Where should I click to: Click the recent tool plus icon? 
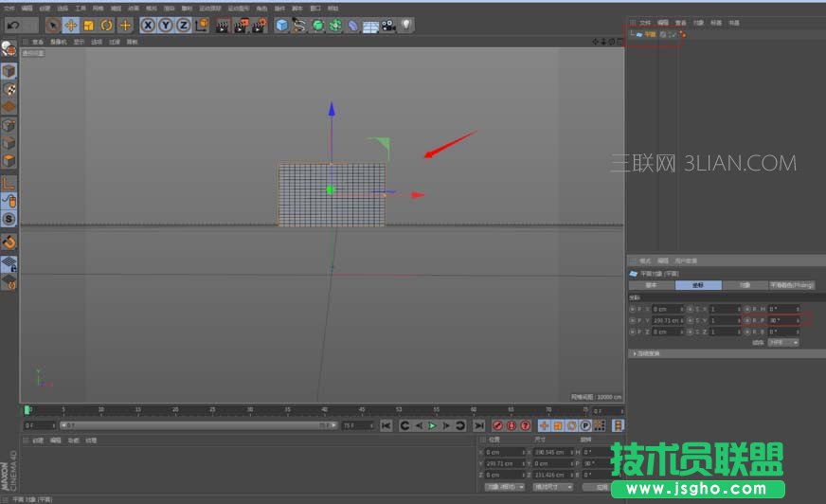125,25
